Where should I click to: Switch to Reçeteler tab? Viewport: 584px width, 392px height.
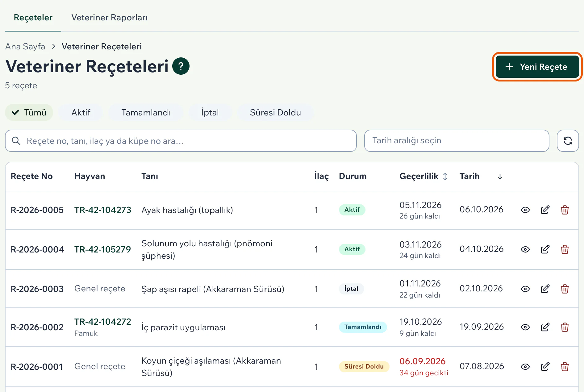pos(33,17)
